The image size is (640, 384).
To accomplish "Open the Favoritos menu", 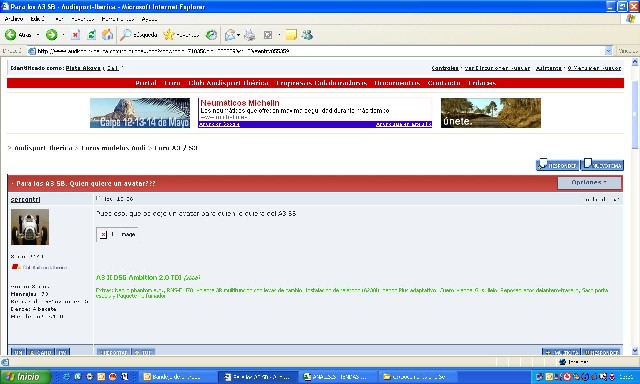I will point(82,19).
